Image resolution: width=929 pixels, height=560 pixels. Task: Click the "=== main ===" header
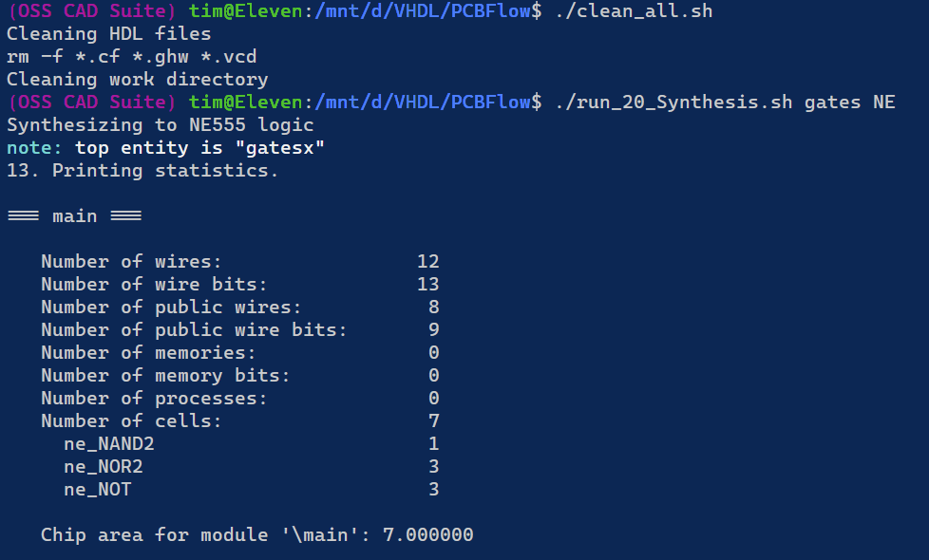(x=74, y=216)
